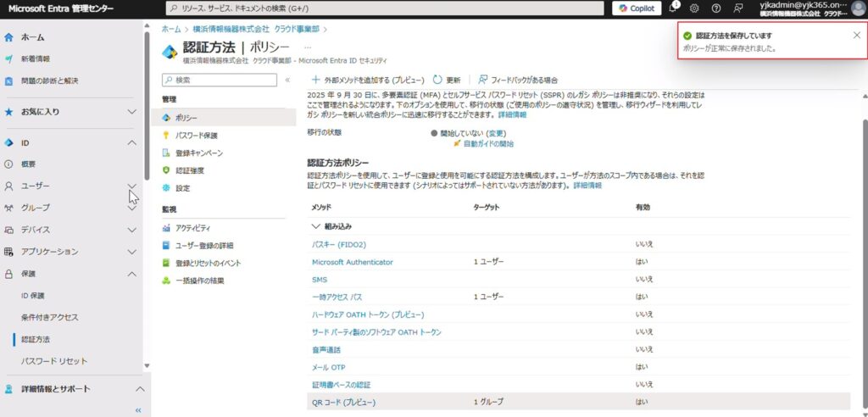Launch Copilot from the header
This screenshot has width=868, height=417.
(x=637, y=8)
